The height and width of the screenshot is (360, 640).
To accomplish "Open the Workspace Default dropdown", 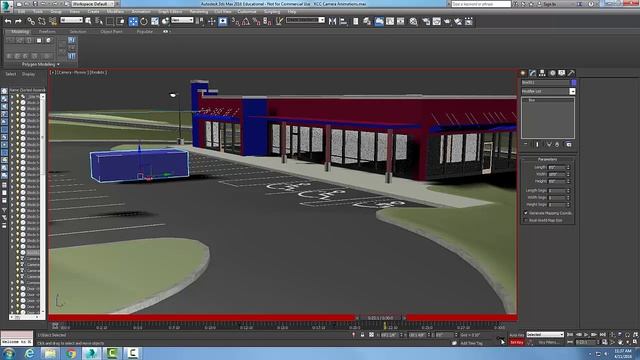I will (x=94, y=4).
